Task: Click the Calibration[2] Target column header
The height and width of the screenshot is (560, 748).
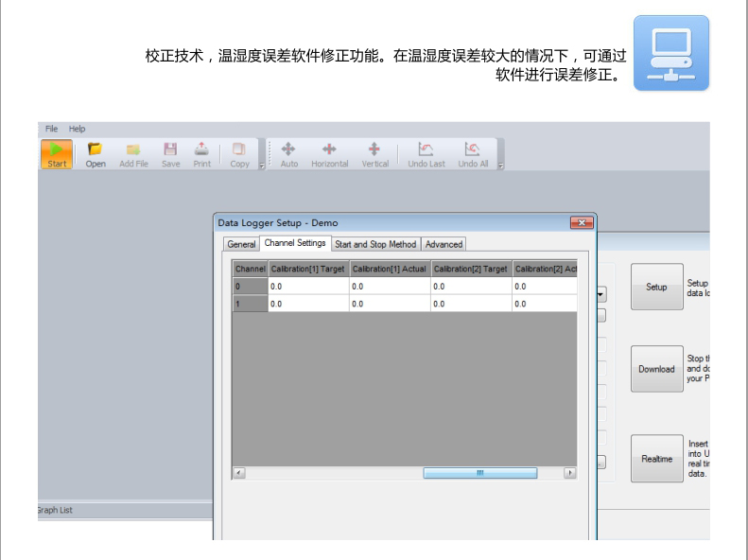Action: point(471,269)
